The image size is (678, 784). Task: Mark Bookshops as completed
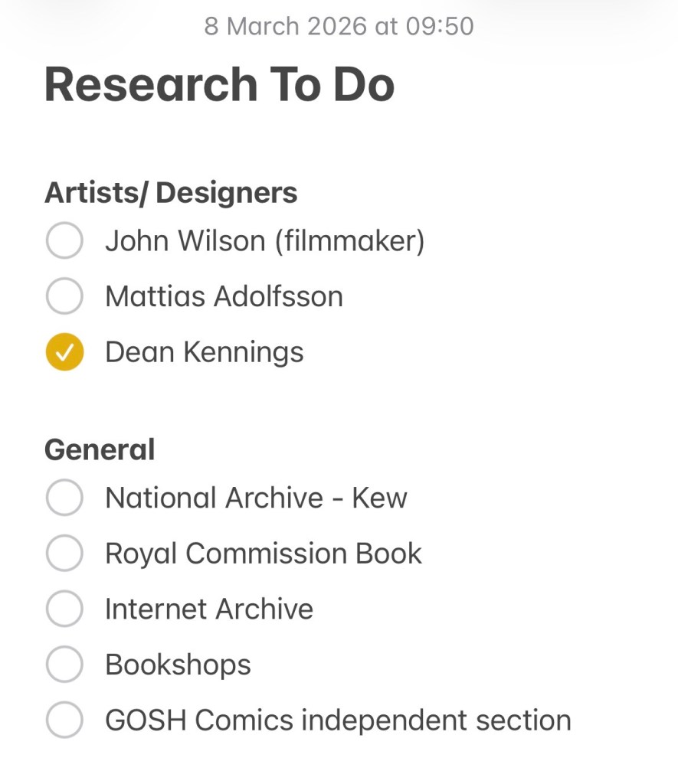click(64, 665)
